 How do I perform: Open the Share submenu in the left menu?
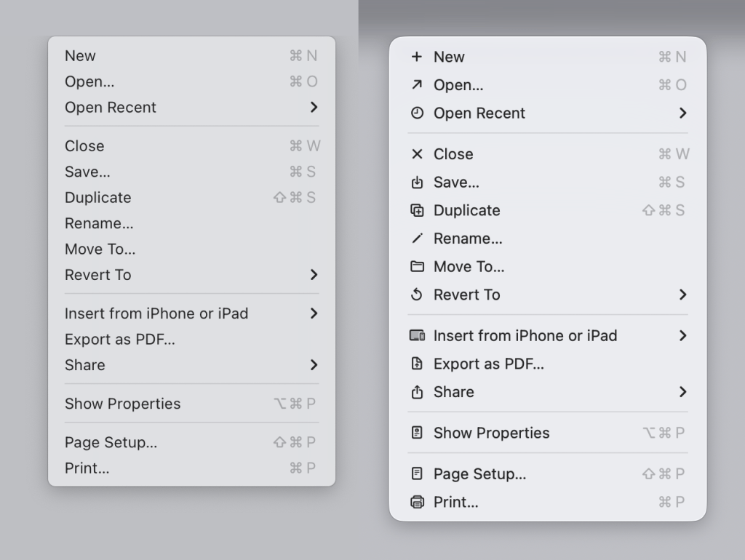point(314,365)
